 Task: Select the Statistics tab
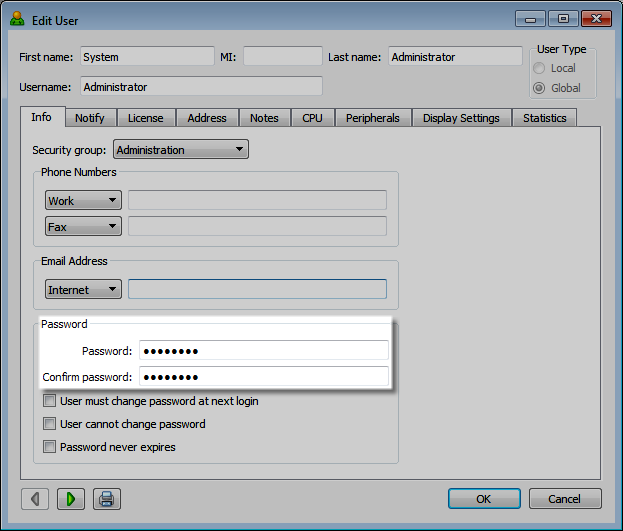click(x=544, y=118)
